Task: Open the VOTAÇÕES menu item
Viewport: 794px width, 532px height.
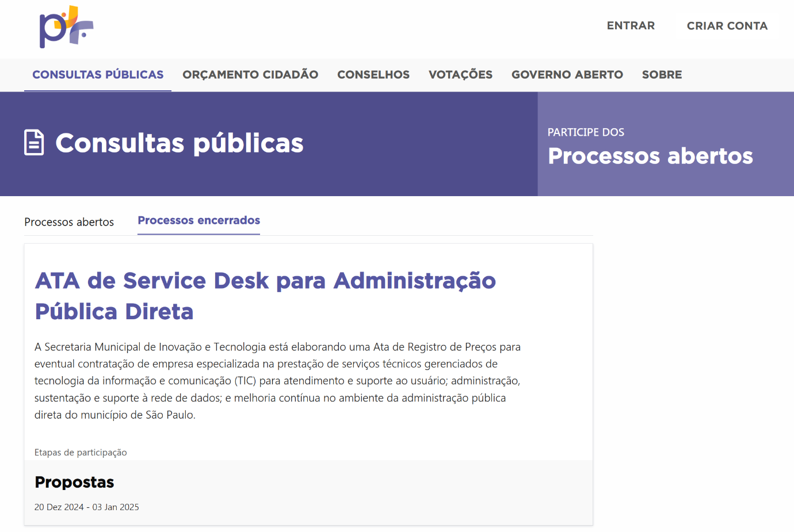Action: [x=460, y=75]
